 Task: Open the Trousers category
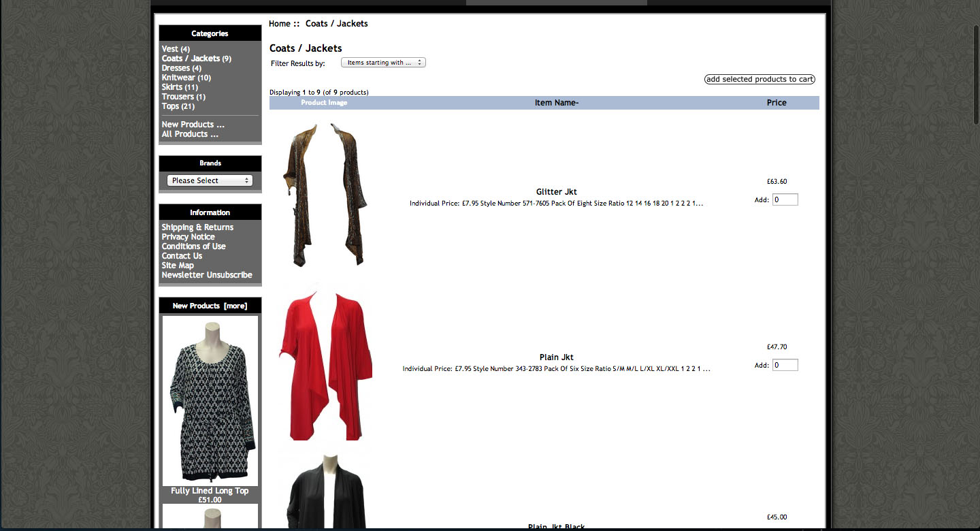click(x=184, y=97)
